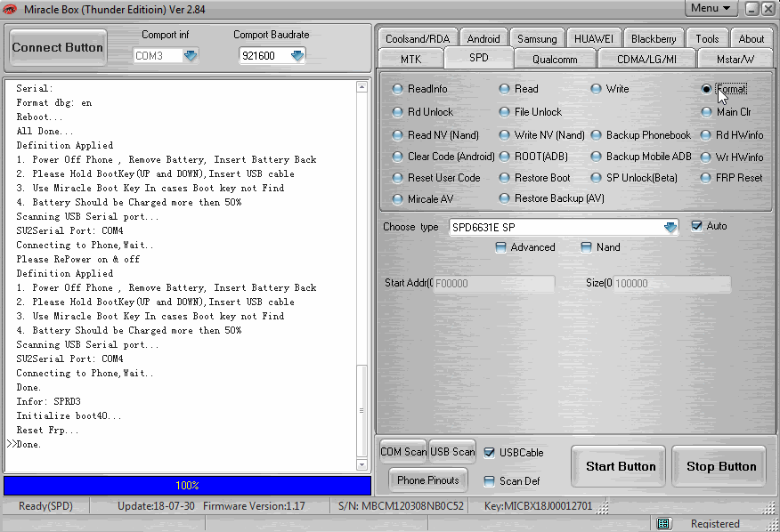
Task: Switch to the SPD tab
Action: click(478, 58)
